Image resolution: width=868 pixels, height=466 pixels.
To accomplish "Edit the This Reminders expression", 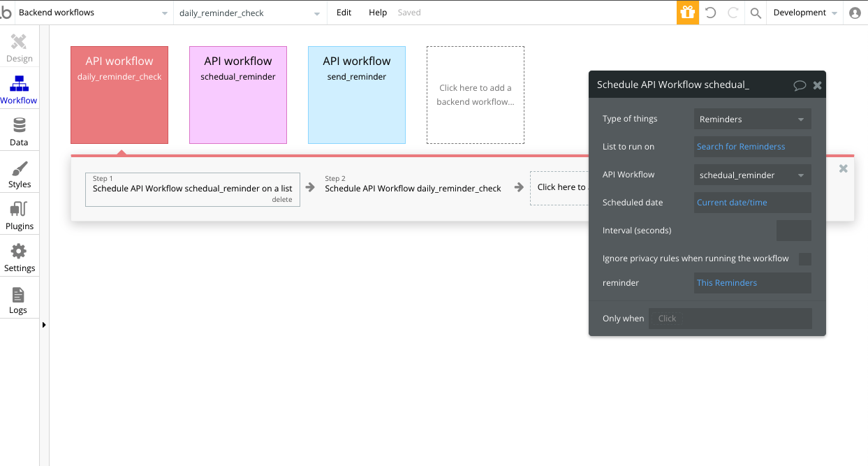I will (753, 283).
